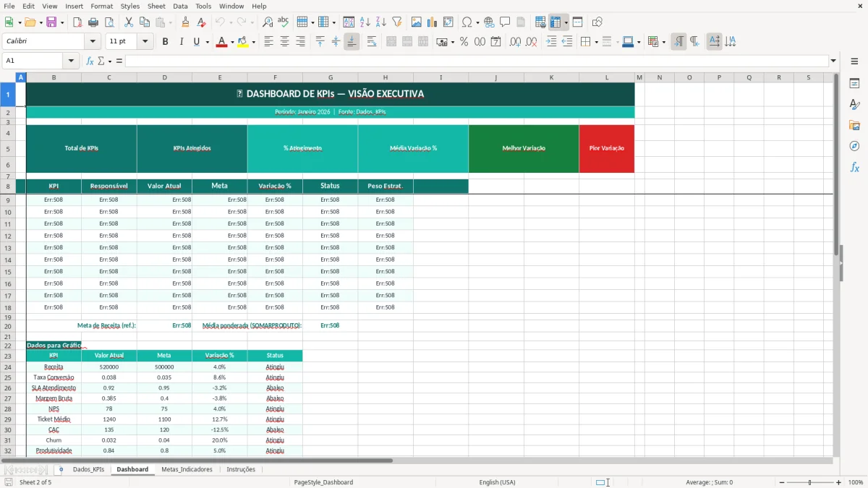Image resolution: width=868 pixels, height=488 pixels.
Task: Click the yellow Background Color swatch
Action: click(242, 42)
